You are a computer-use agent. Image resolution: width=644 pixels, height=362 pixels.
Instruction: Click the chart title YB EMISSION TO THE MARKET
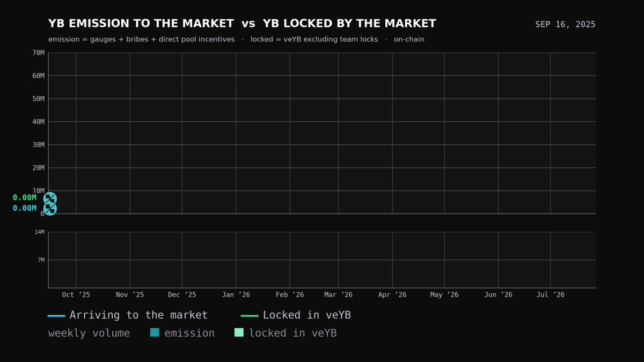click(141, 24)
